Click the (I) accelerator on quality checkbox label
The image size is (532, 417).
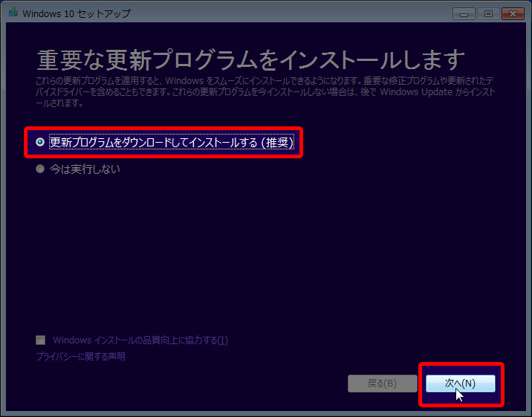(x=222, y=340)
